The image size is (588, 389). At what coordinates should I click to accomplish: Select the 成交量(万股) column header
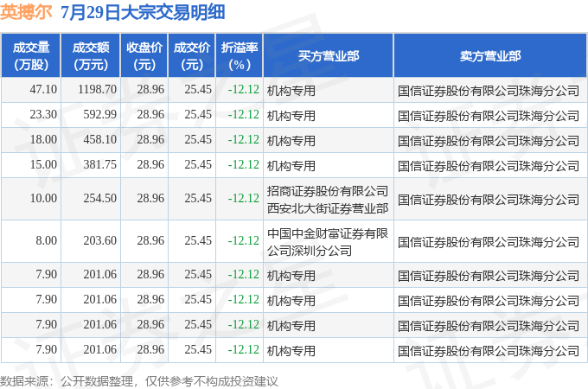point(31,56)
